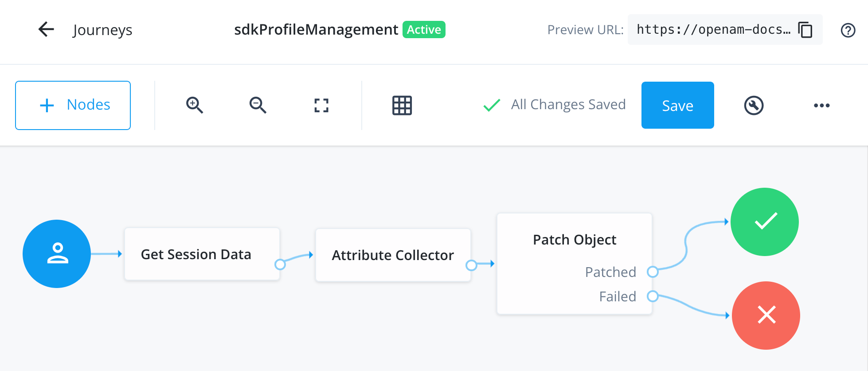
Task: Click the red failure end node
Action: coord(766,316)
